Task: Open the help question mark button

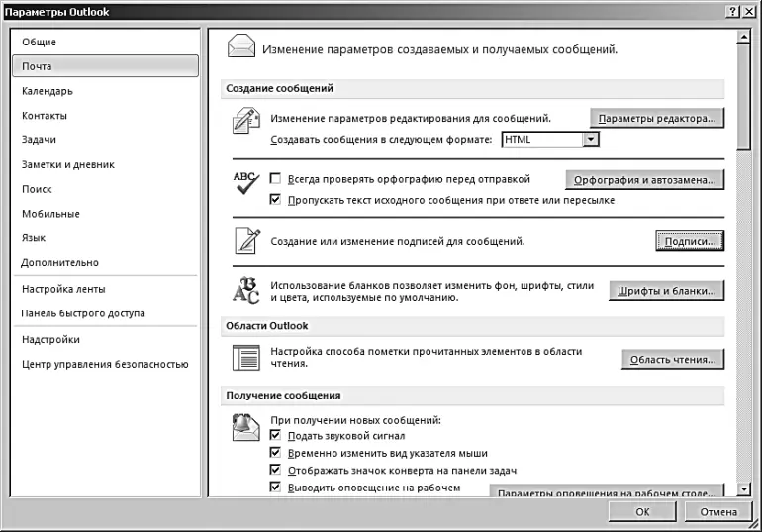Action: 733,12
